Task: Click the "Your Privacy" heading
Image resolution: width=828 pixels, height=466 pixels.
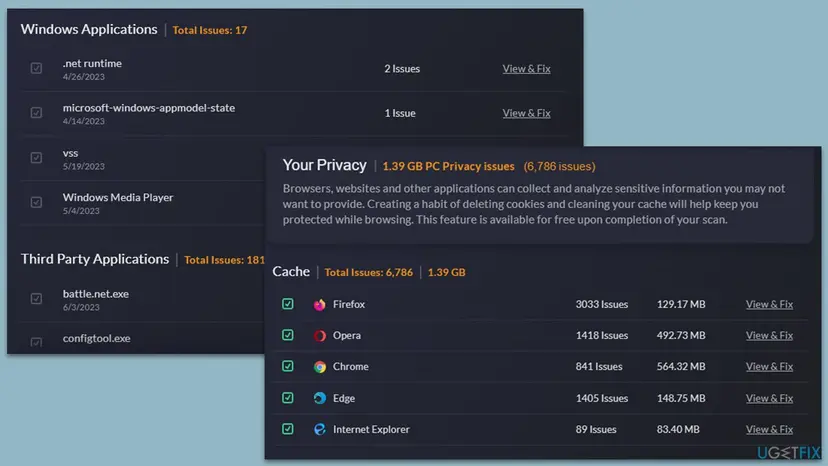Action: point(324,165)
